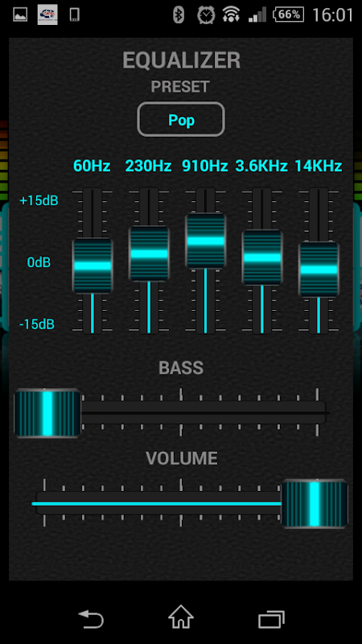Tap the Android back navigation icon
Image resolution: width=362 pixels, height=644 pixels.
pyautogui.click(x=91, y=618)
